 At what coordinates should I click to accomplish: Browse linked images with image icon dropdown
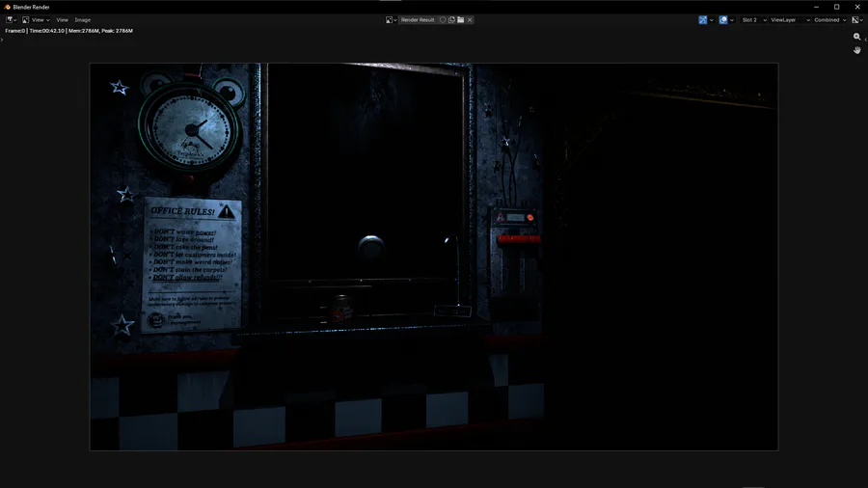(x=391, y=20)
